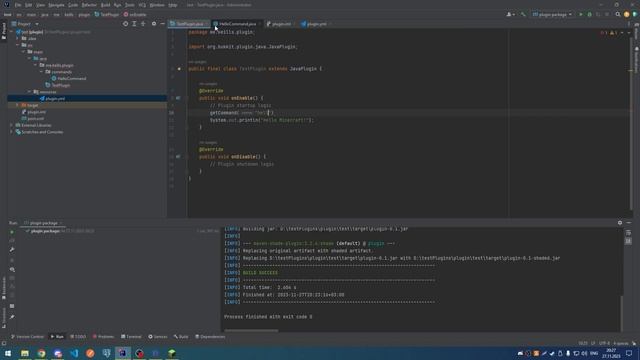Open Google Chrome from taskbar
The height and width of the screenshot is (360, 640).
41,353
